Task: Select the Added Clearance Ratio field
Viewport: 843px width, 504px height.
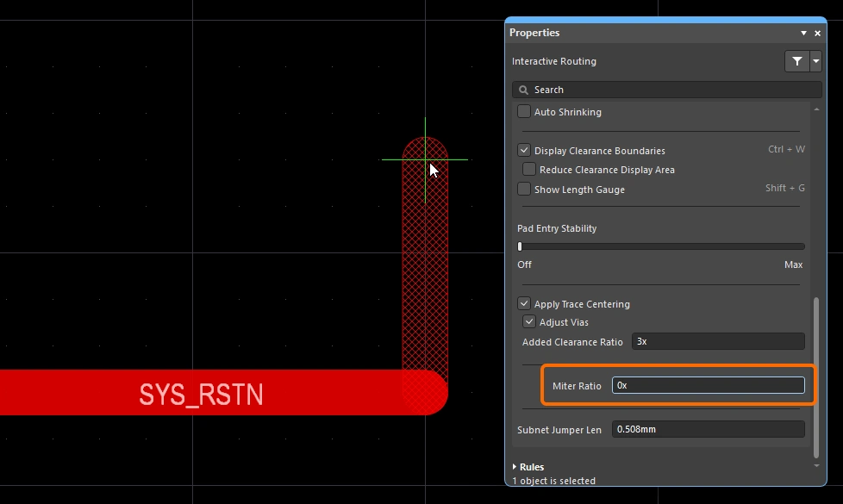Action: click(717, 342)
